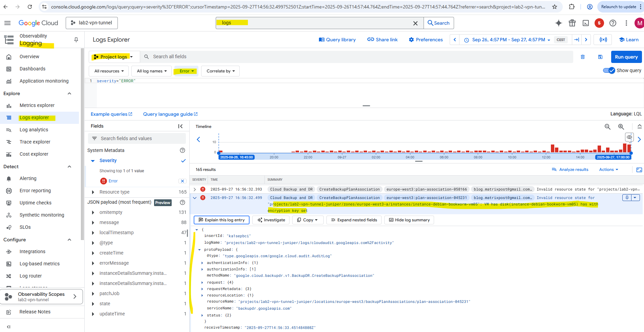Toggle timeline visibility eye icon
This screenshot has height=332, width=644.
(629, 137)
